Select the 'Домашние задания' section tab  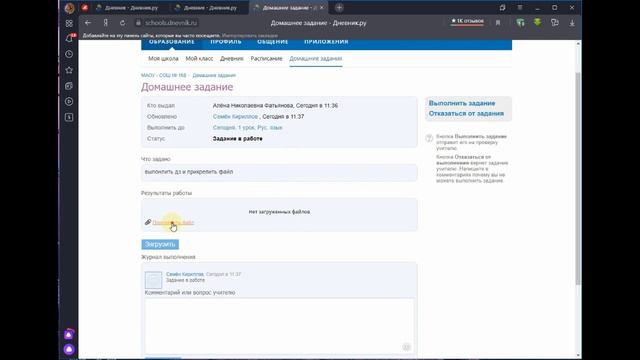[316, 58]
